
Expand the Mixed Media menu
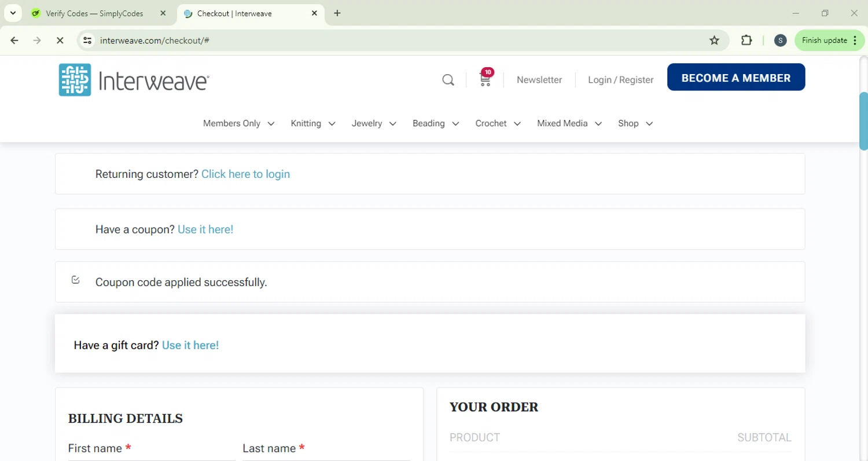569,123
